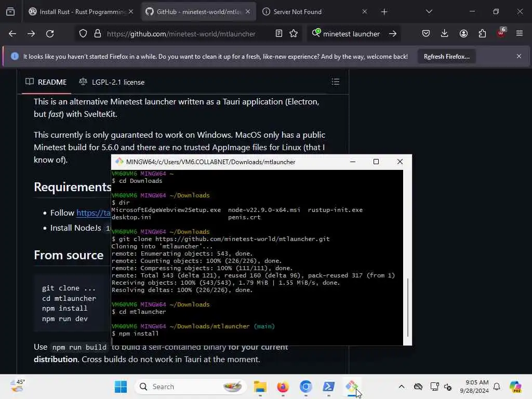
Task: Click 'Requirements' heading in README
Action: (73, 187)
